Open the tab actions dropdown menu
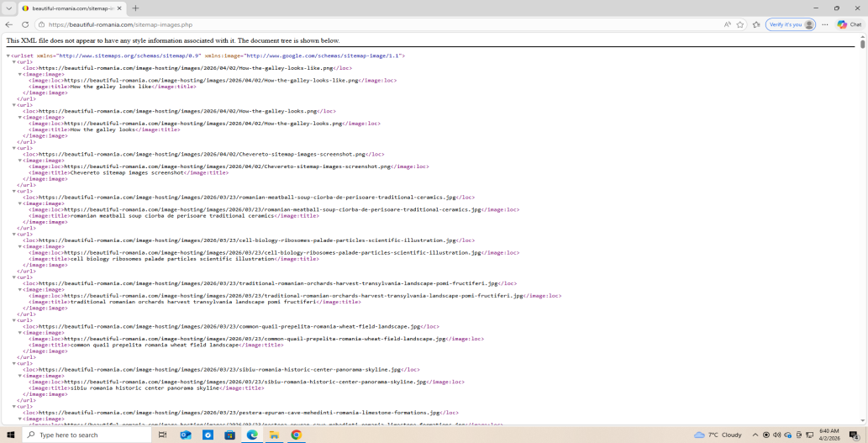 (x=8, y=8)
